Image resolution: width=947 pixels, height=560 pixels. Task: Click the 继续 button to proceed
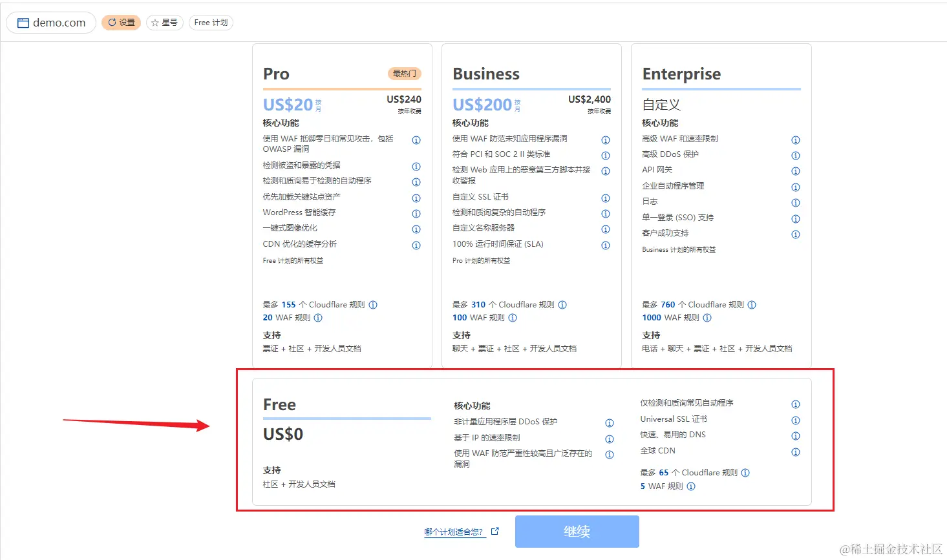pos(576,531)
